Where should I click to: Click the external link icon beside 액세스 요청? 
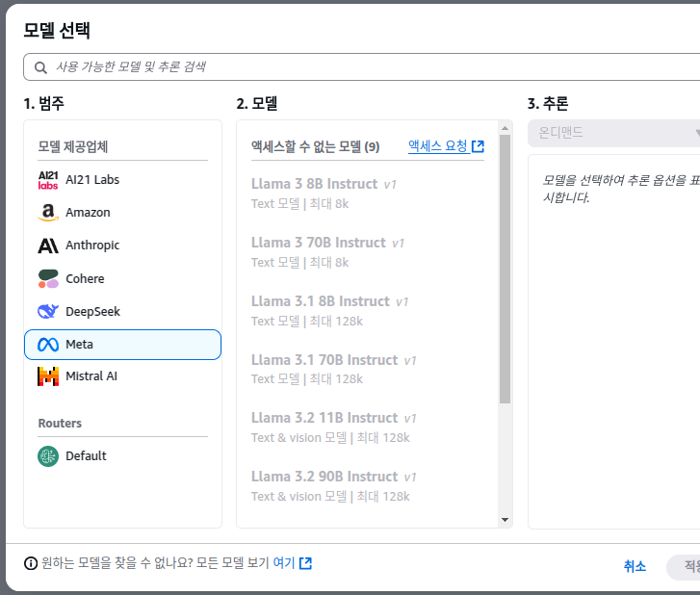(x=478, y=146)
